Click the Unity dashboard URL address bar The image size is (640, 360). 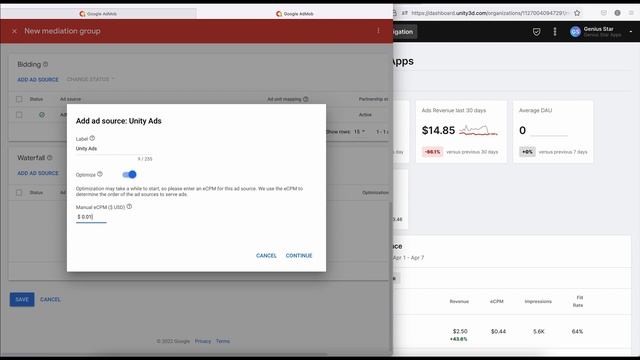tap(489, 13)
